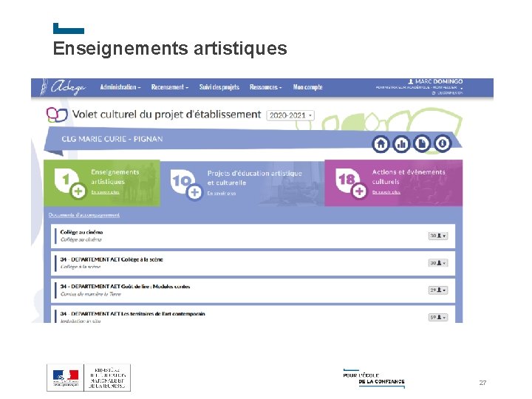Click En savoir plus under Projets d'éducation
The image size is (532, 399).
[222, 193]
